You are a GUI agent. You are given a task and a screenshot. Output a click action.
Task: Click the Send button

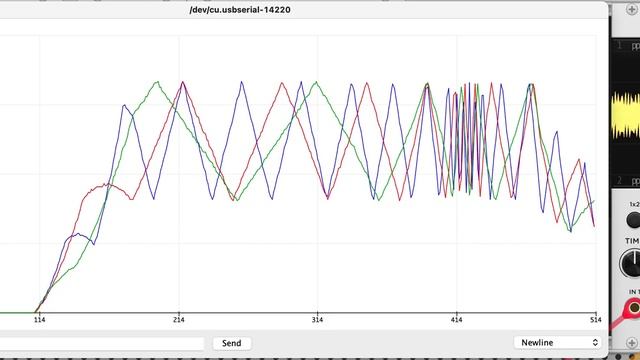[231, 343]
